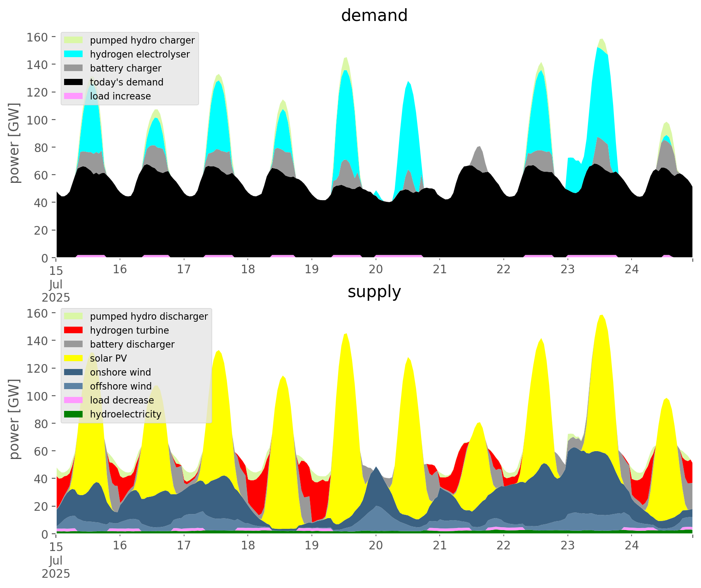The image size is (701, 588).
Task: Click the battery charger legend label
Action: click(x=125, y=68)
